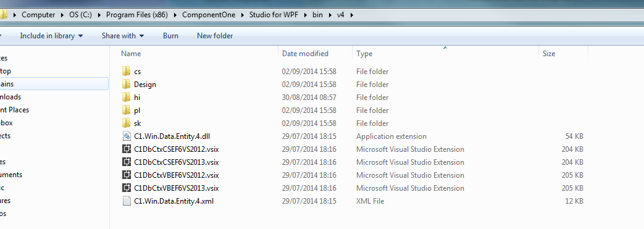Open the Include in library dropdown
The image size is (644, 229).
(51, 36)
